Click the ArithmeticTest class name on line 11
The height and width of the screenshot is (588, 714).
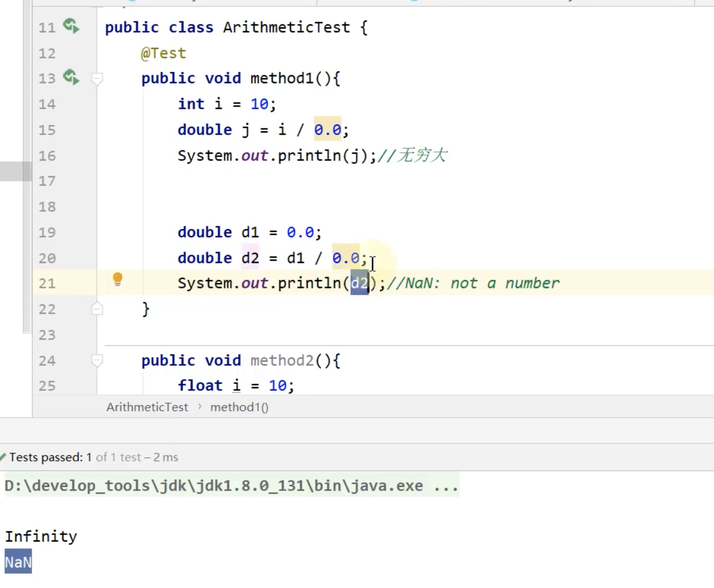286,27
